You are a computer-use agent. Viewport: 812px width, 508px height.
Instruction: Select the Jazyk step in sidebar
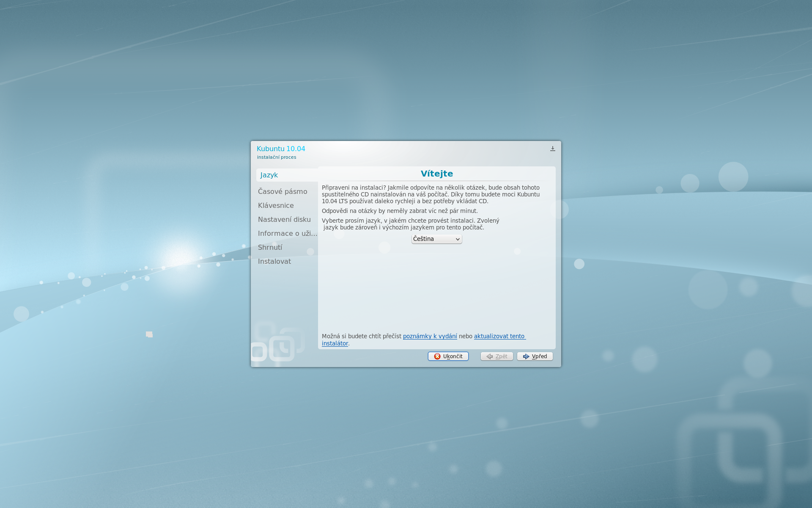(x=287, y=175)
